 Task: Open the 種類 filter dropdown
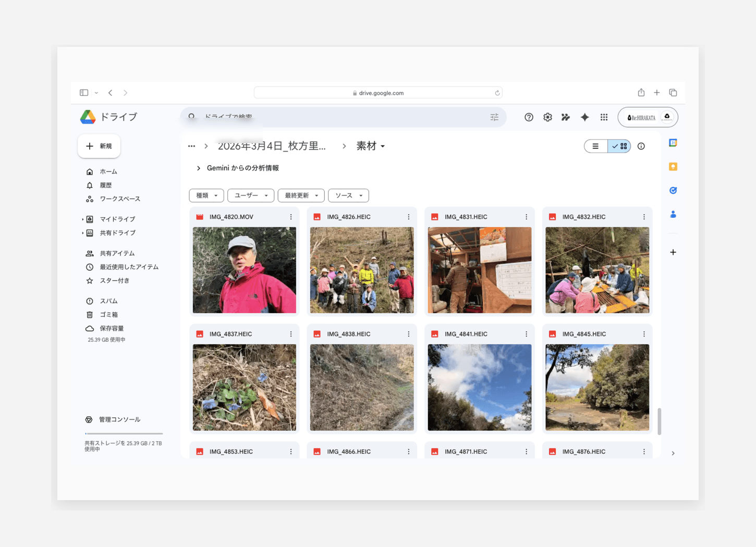pyautogui.click(x=206, y=195)
